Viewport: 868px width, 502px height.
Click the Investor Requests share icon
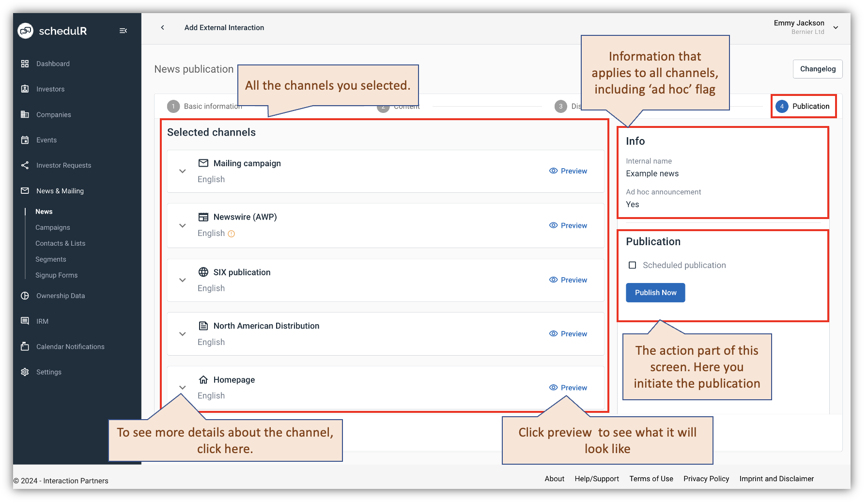click(25, 165)
